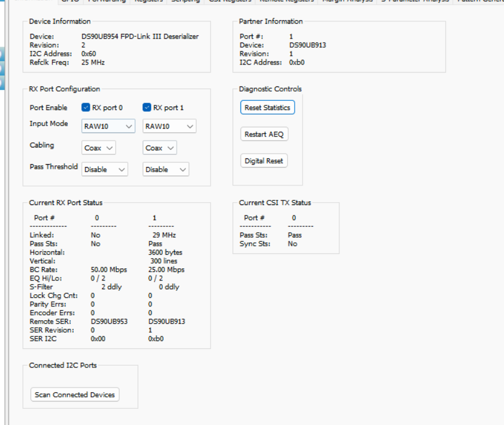504x425 pixels.
Task: Select the DS90UB954 FPD-Link III Deserializer device text
Action: pyautogui.click(x=140, y=36)
